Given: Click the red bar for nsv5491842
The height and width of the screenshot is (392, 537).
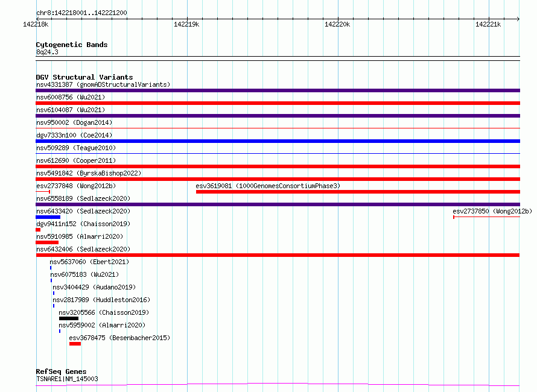Looking at the screenshot, I should click(278, 179).
